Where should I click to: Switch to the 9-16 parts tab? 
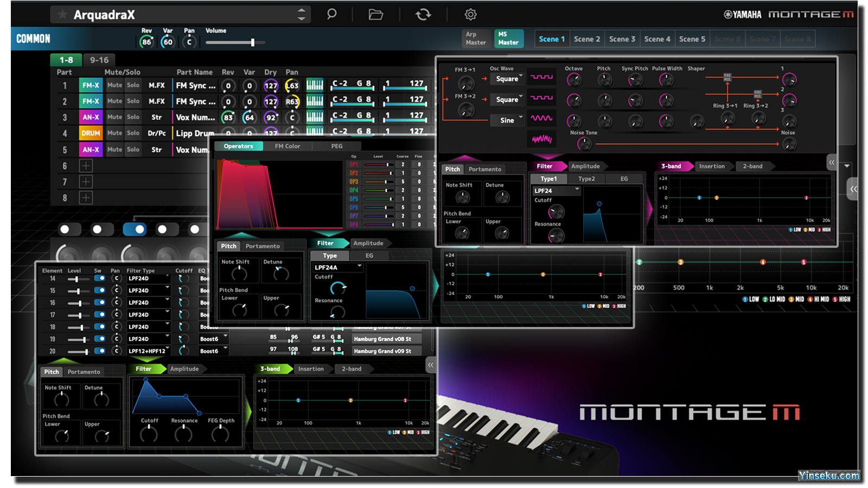coord(99,60)
